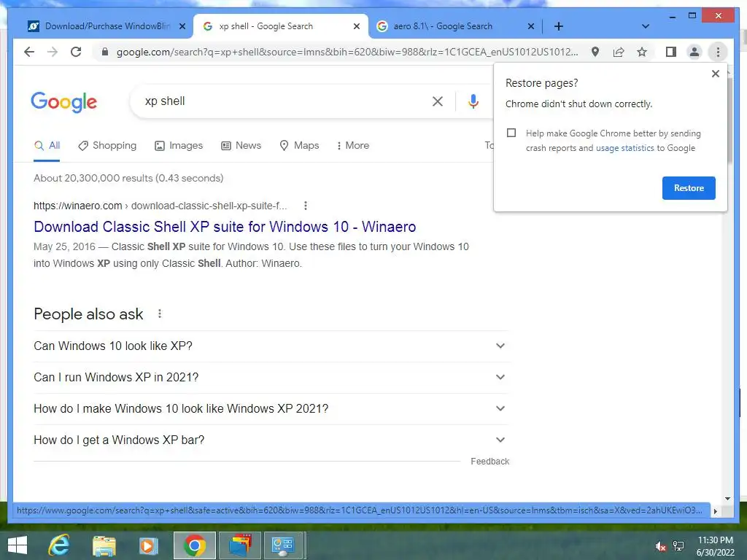Image resolution: width=747 pixels, height=560 pixels.
Task: Switch to Images results
Action: click(179, 146)
